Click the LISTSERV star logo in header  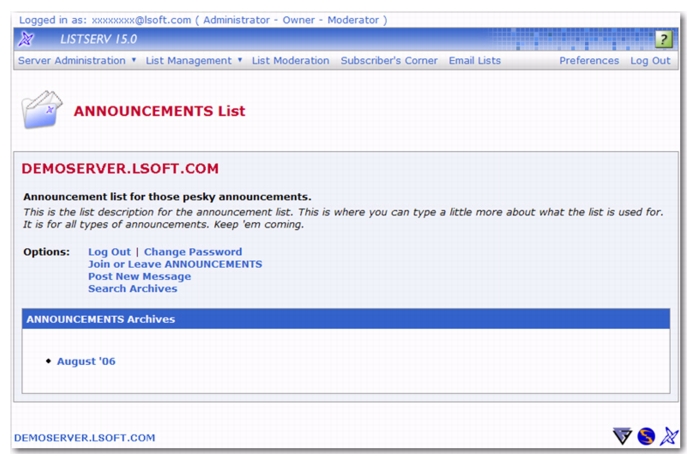point(26,39)
